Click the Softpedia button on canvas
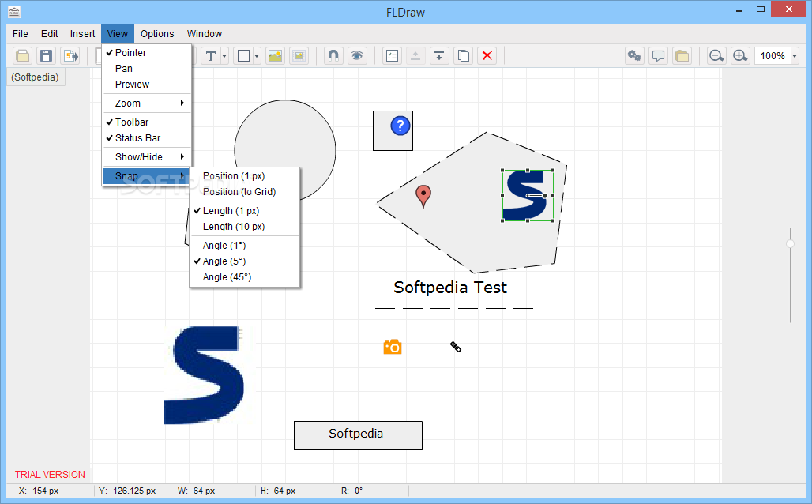Image resolution: width=812 pixels, height=504 pixels. [x=358, y=435]
